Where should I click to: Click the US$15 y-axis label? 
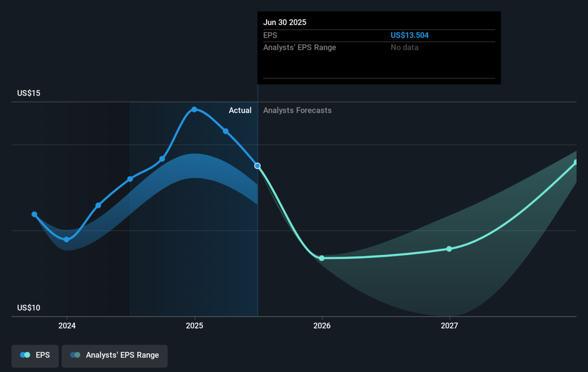coord(28,93)
